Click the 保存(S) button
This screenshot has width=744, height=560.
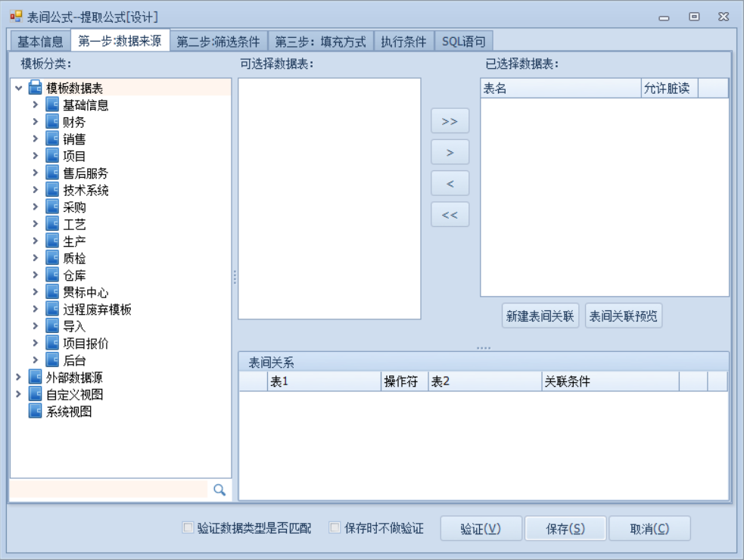tap(565, 529)
